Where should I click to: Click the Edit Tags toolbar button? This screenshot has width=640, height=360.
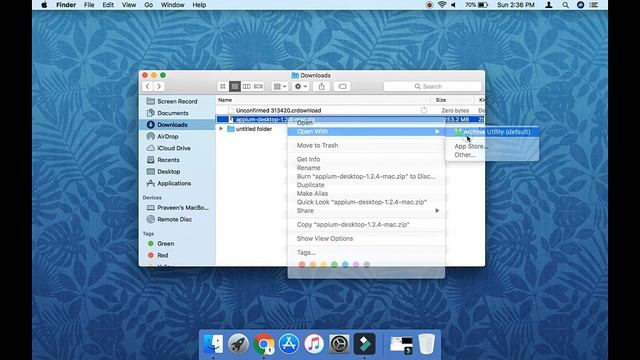pos(342,87)
